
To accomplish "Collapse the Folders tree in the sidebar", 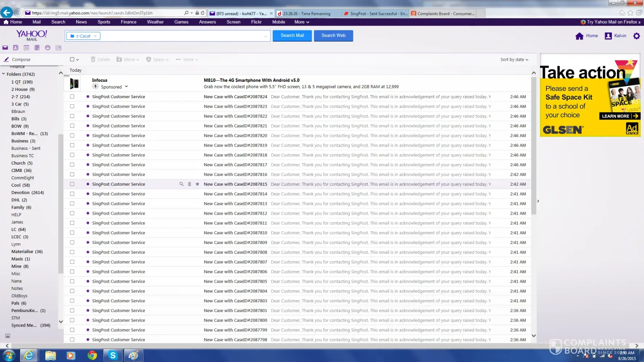I will [4, 74].
